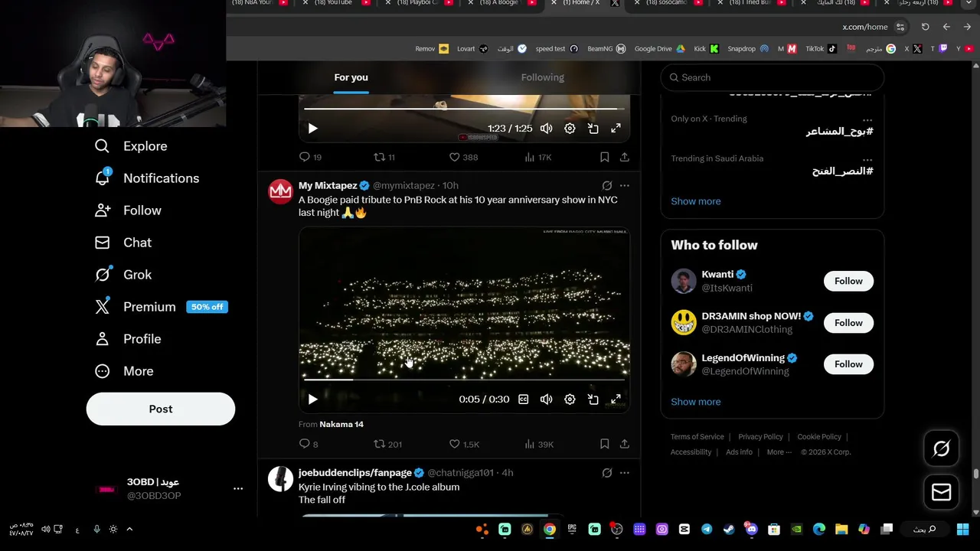This screenshot has width=980, height=551.
Task: Play the A Boogie tribute video
Action: pos(312,399)
